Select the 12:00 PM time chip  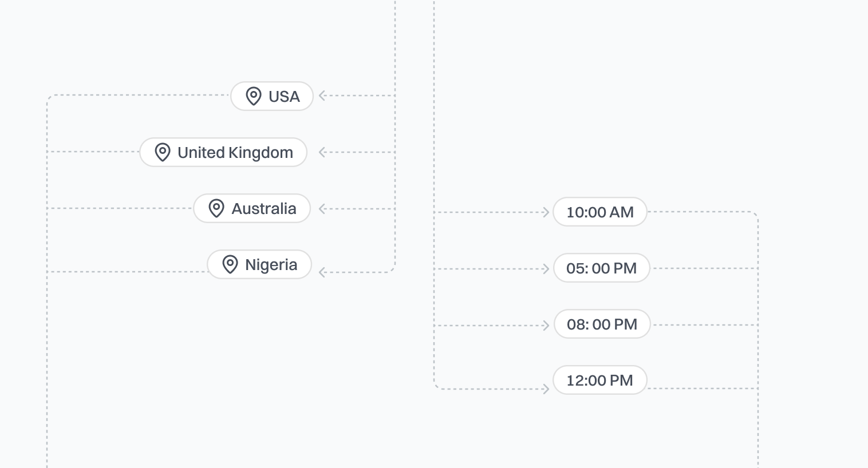click(x=599, y=380)
